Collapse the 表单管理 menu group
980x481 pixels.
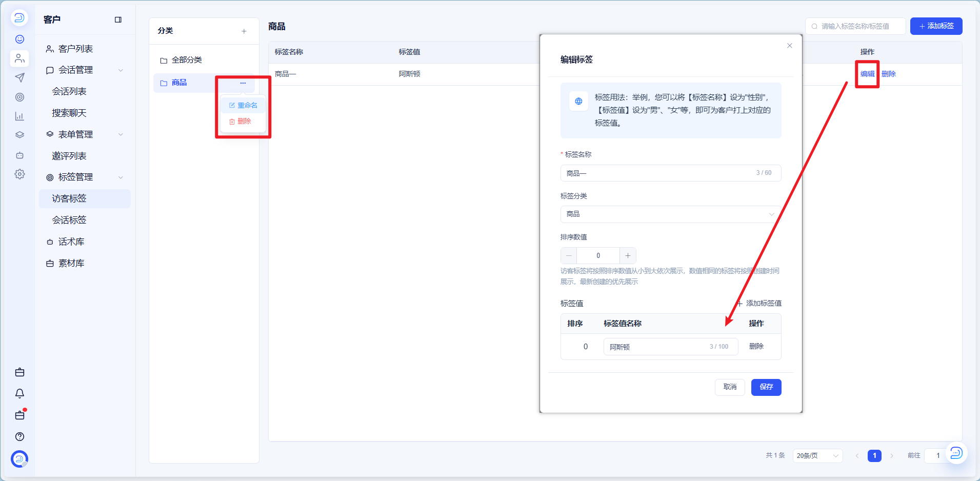coord(121,134)
